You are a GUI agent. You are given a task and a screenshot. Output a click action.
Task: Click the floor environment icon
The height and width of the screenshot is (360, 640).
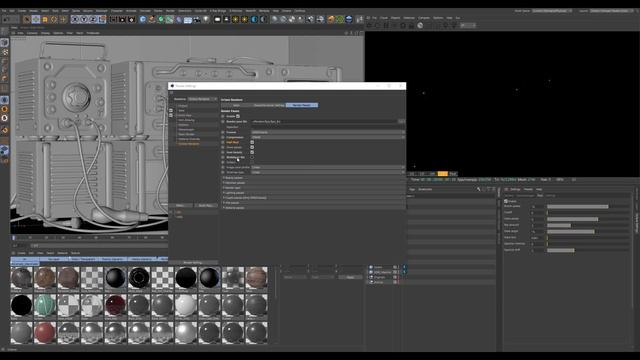[x=188, y=19]
